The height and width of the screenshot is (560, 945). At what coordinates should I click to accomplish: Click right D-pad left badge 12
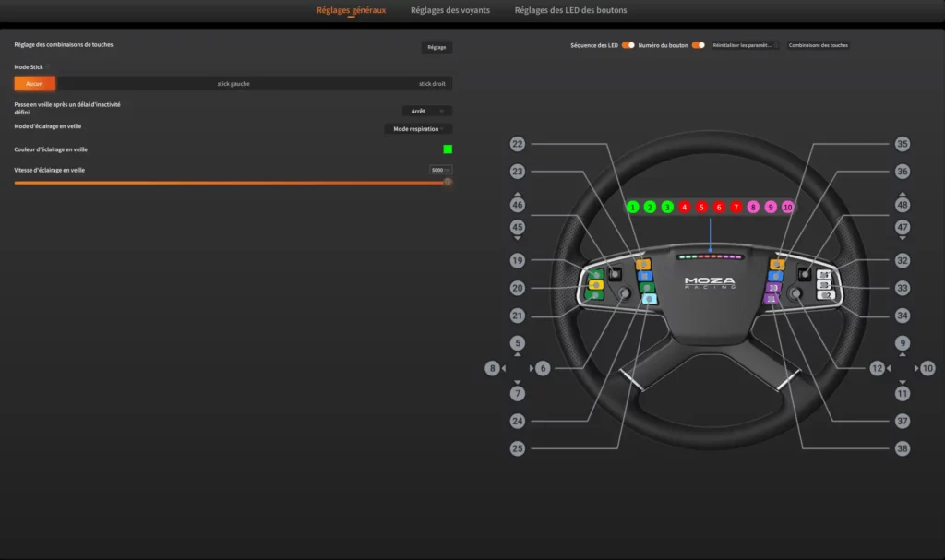[877, 368]
